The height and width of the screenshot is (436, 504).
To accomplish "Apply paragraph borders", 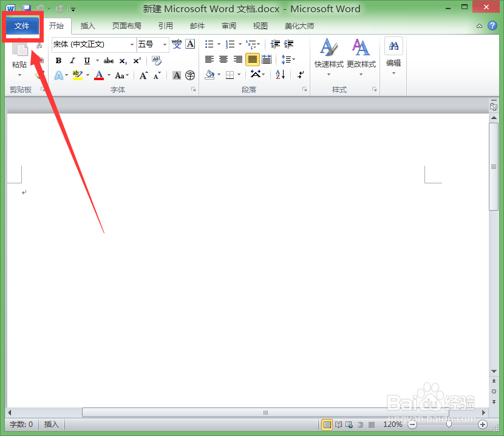I will click(x=230, y=75).
